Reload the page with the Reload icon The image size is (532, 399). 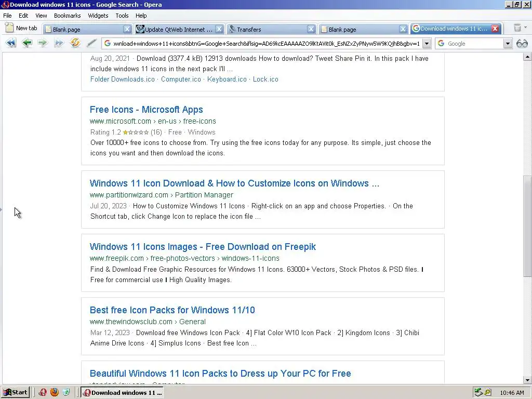tap(75, 43)
